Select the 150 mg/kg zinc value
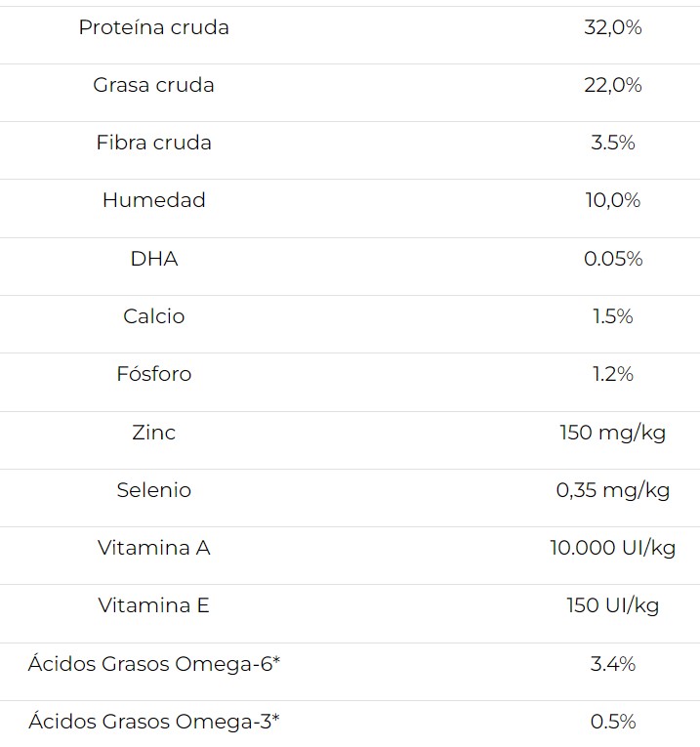The height and width of the screenshot is (747, 700). (612, 432)
